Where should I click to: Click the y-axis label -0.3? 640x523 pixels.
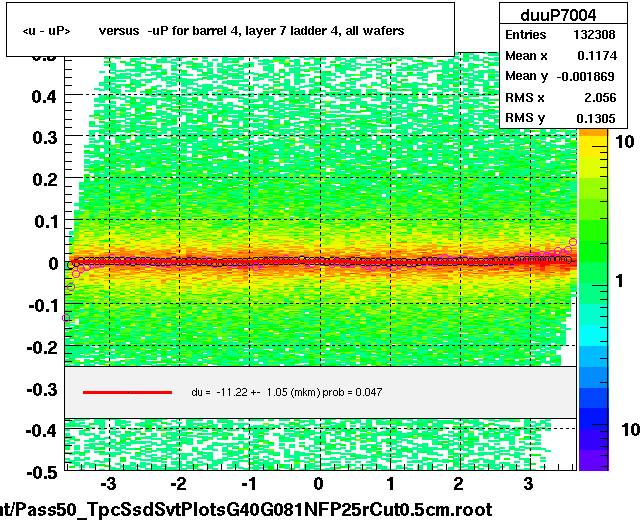tap(42, 390)
